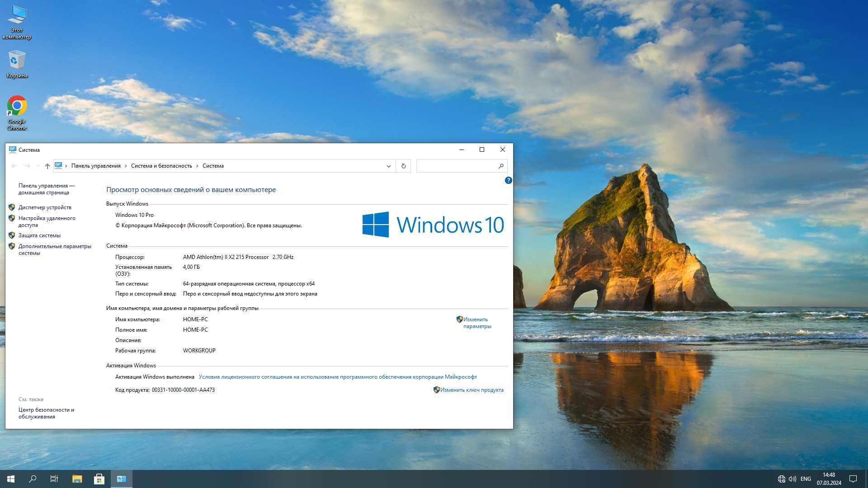Click the Система window taskbar button

[122, 479]
